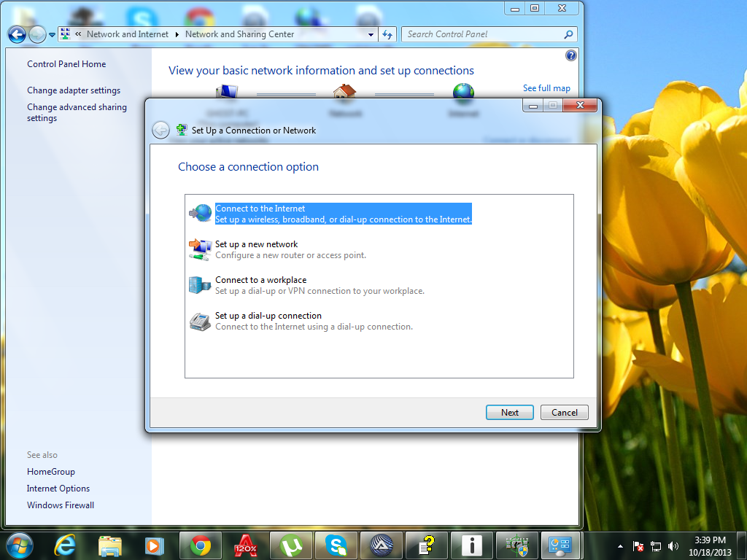Click the Search Control Panel field
Viewport: 747px width, 560px height.
point(481,34)
